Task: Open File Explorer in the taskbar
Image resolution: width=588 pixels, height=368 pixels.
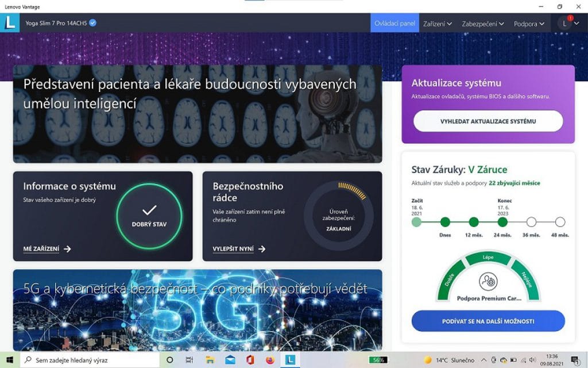Action: click(210, 360)
